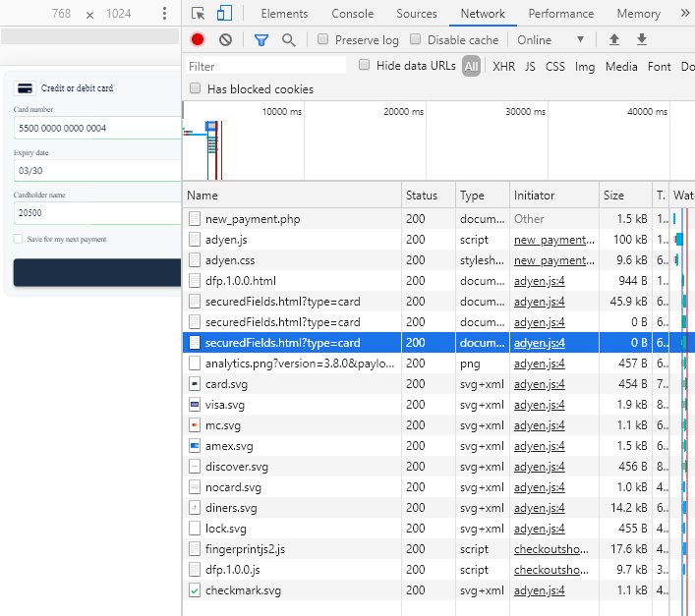Open the Performance tab
The image size is (695, 616).
click(560, 14)
